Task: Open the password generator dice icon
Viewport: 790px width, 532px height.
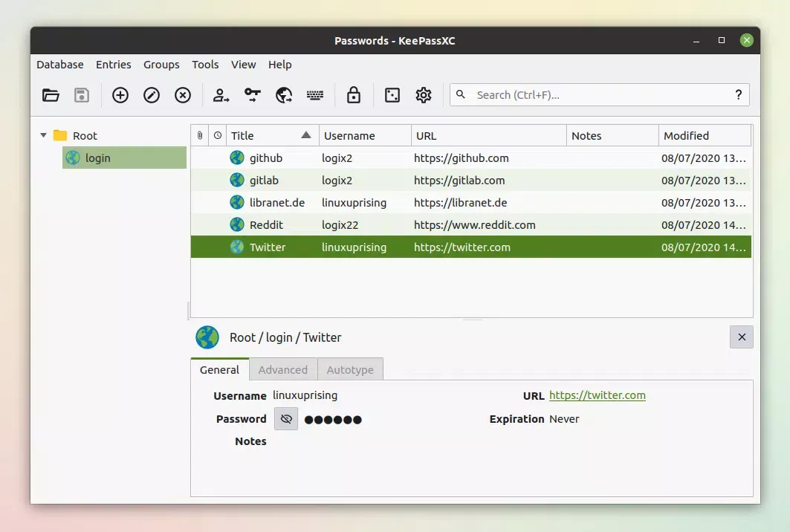Action: (x=392, y=95)
